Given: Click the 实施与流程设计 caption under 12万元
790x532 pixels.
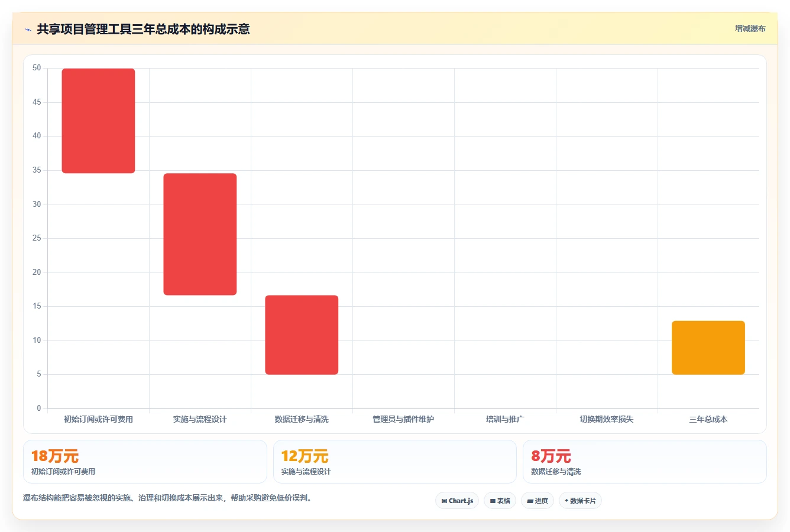Looking at the screenshot, I should pos(306,472).
